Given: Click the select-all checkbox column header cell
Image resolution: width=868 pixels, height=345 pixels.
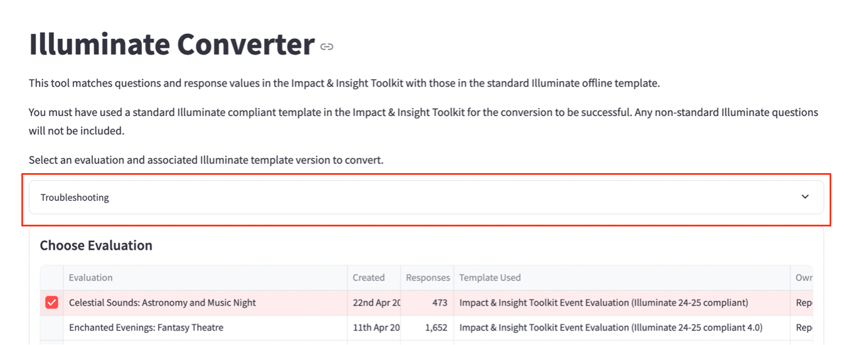Looking at the screenshot, I should [51, 278].
